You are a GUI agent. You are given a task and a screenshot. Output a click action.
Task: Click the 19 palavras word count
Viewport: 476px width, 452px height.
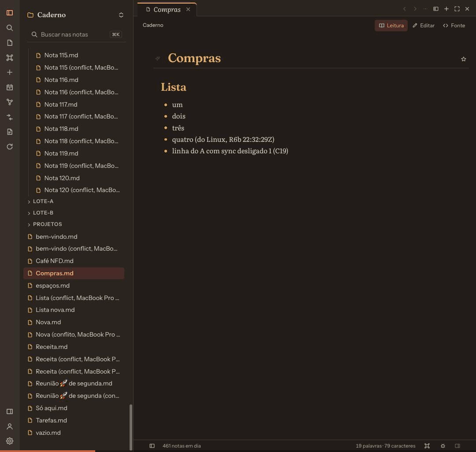pyautogui.click(x=368, y=446)
